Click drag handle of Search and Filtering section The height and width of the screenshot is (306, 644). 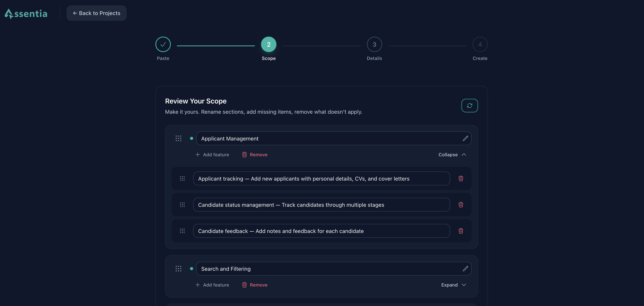pos(178,269)
